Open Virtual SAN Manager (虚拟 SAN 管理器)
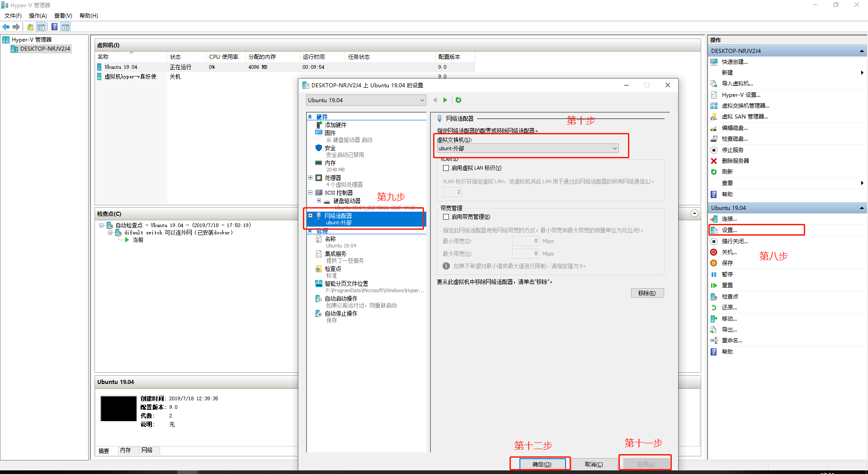 point(745,117)
